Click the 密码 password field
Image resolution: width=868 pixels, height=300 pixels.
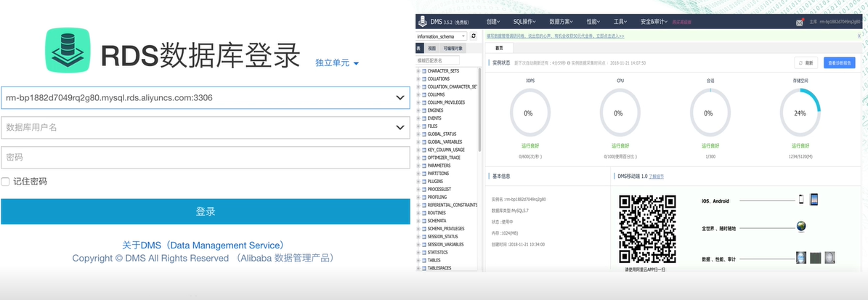tap(206, 157)
